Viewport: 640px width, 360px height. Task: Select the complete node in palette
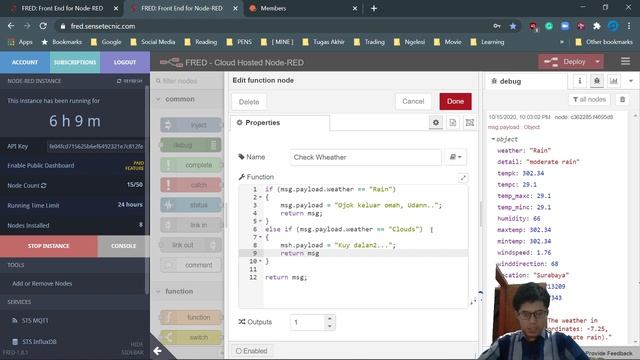click(x=191, y=165)
